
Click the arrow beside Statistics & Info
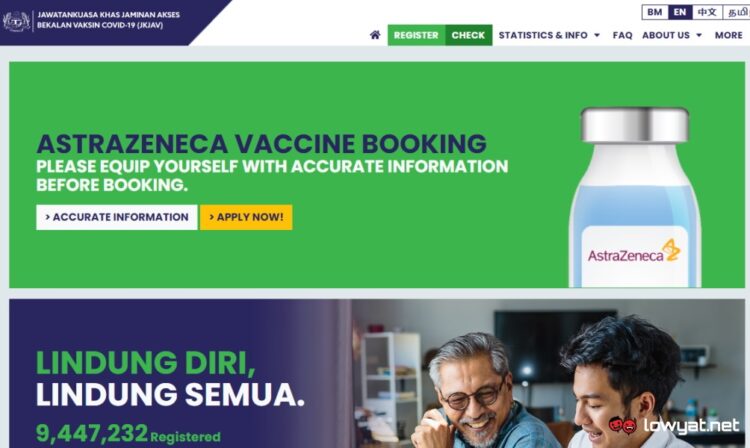tap(597, 35)
